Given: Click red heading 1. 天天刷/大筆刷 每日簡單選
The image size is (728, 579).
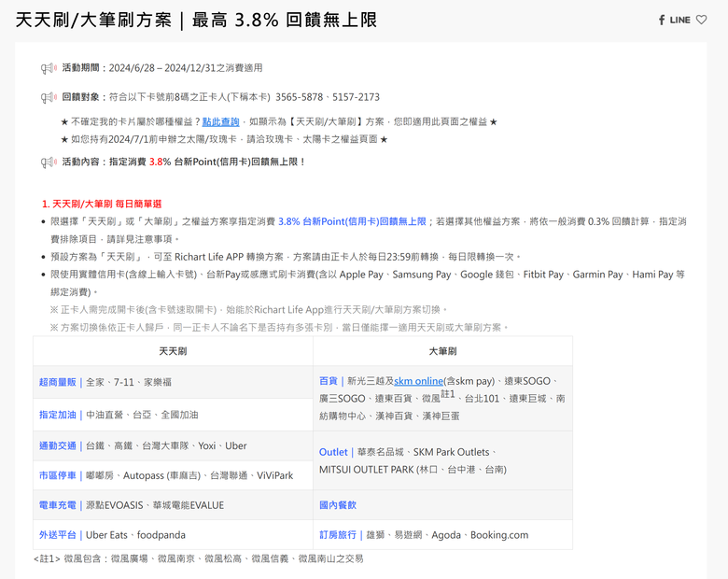Looking at the screenshot, I should [102, 204].
